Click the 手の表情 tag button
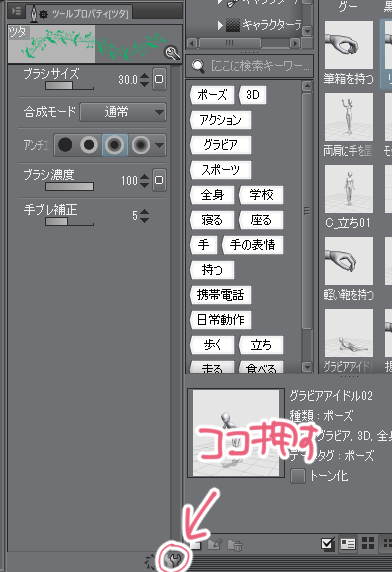392x572 pixels. tap(252, 245)
